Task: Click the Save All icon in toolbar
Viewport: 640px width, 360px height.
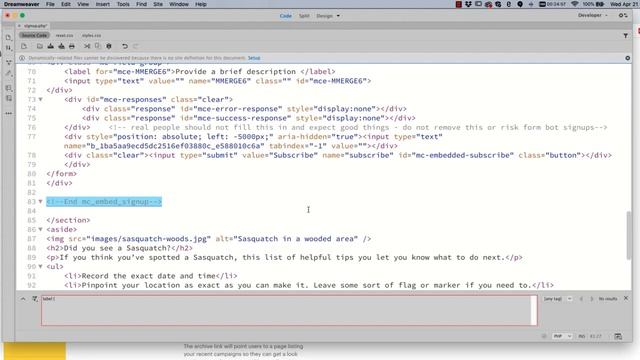Action: click(61, 46)
